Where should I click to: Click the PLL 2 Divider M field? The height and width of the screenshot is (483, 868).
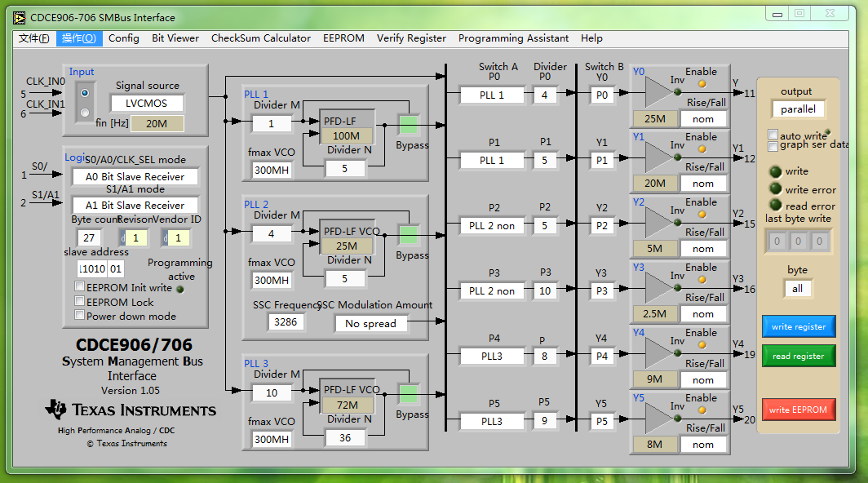[272, 234]
